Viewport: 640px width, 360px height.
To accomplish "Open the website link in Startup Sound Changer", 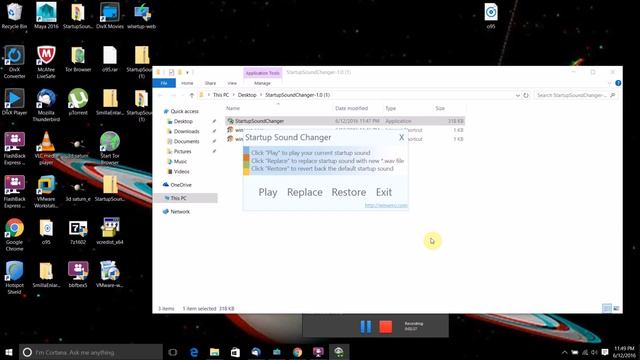I will coord(386,205).
